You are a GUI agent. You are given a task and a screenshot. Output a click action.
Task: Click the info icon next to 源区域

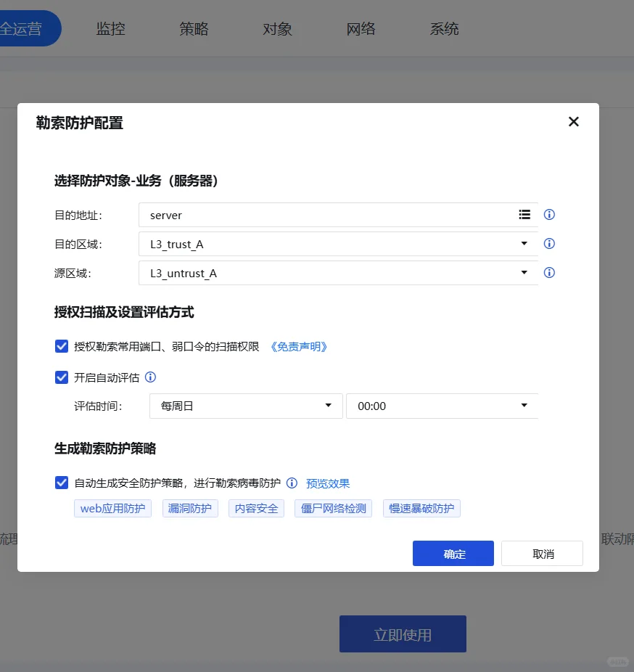click(x=549, y=272)
